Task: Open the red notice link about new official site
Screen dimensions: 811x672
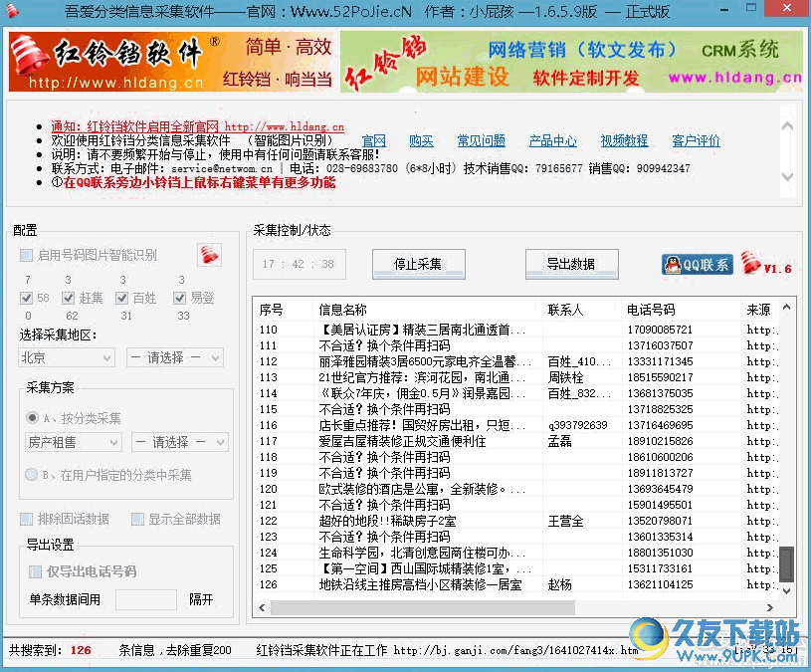Action: pyautogui.click(x=198, y=126)
